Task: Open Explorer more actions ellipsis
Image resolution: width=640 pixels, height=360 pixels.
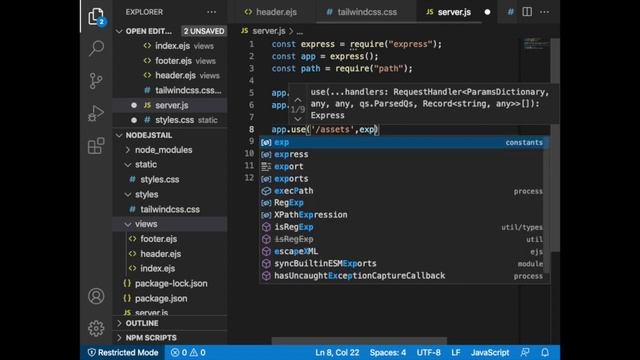Action: point(211,12)
